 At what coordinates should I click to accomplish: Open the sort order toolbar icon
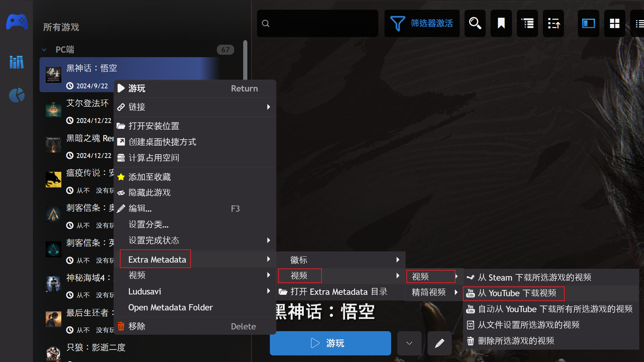(x=554, y=24)
